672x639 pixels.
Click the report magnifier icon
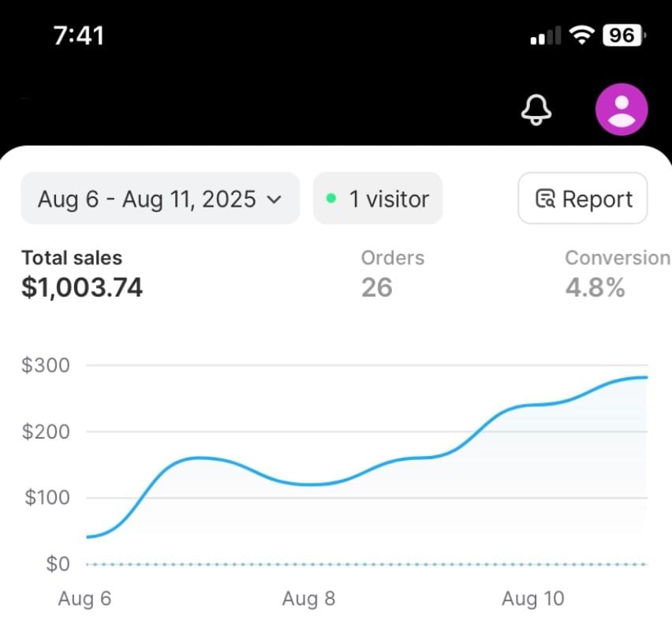click(x=546, y=199)
